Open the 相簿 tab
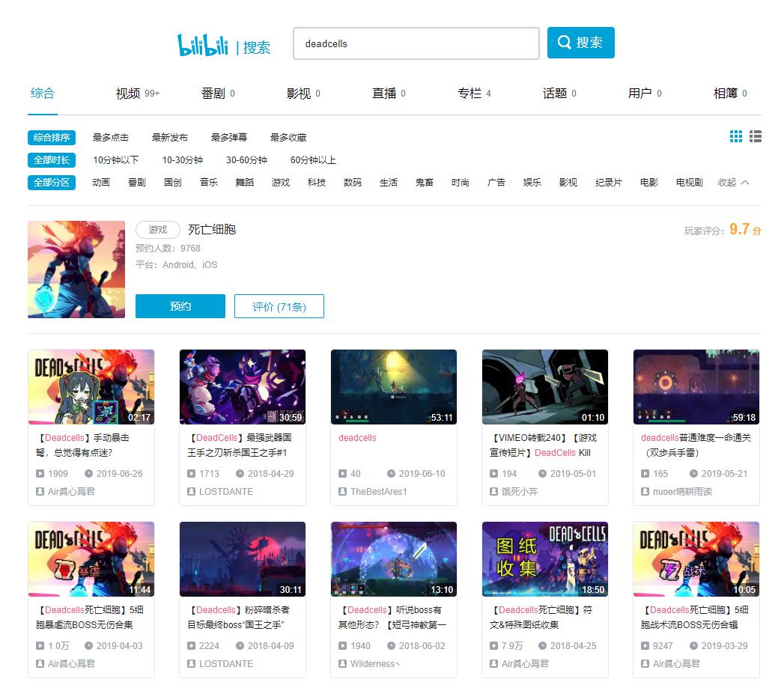 731,94
